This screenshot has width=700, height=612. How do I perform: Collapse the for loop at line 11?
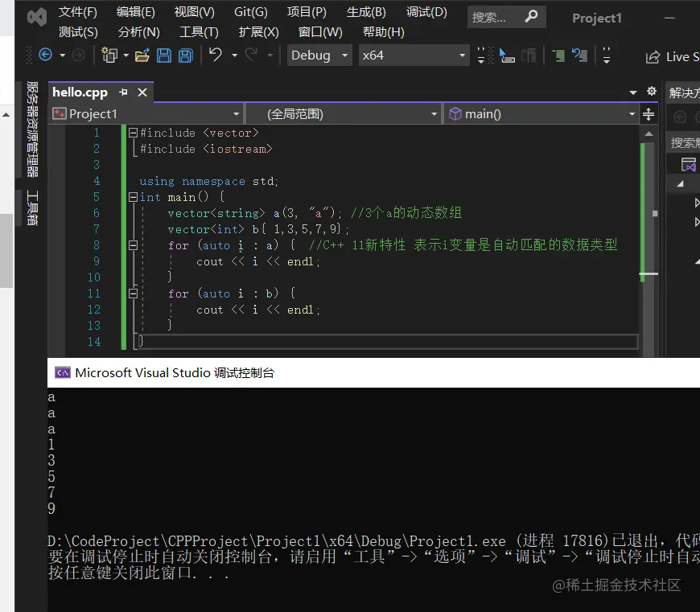[133, 293]
